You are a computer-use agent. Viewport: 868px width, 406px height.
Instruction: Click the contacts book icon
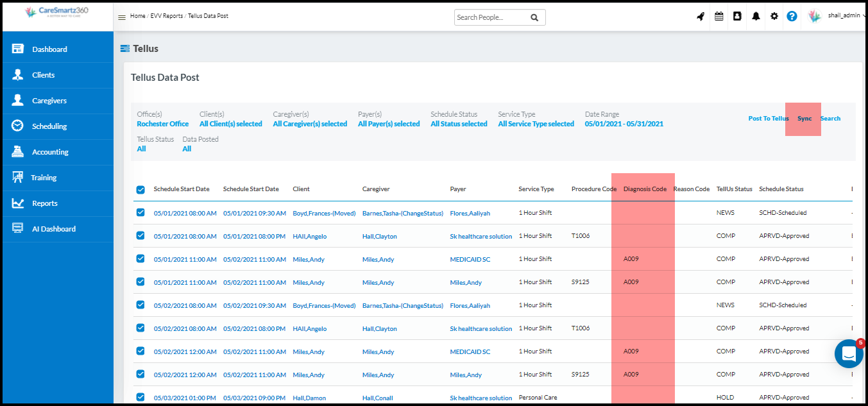coord(737,17)
